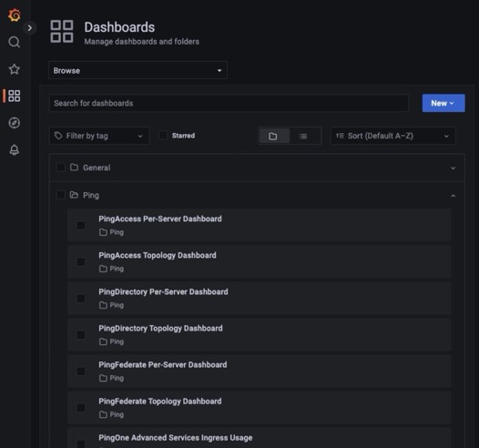Click into Search for dashboards field

(229, 103)
